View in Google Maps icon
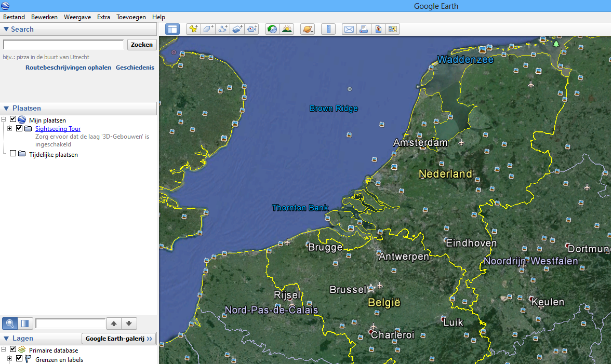Screen dimensions: 612x364 pos(393,29)
